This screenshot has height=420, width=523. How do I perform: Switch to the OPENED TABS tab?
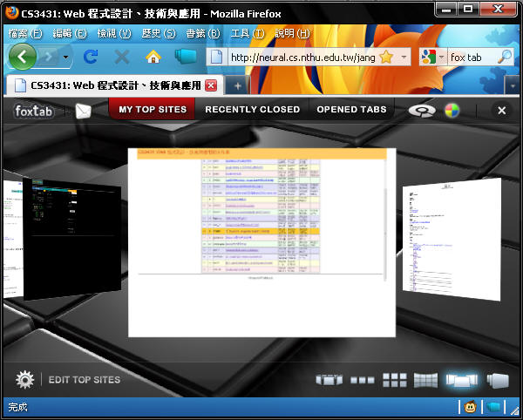pyautogui.click(x=351, y=110)
